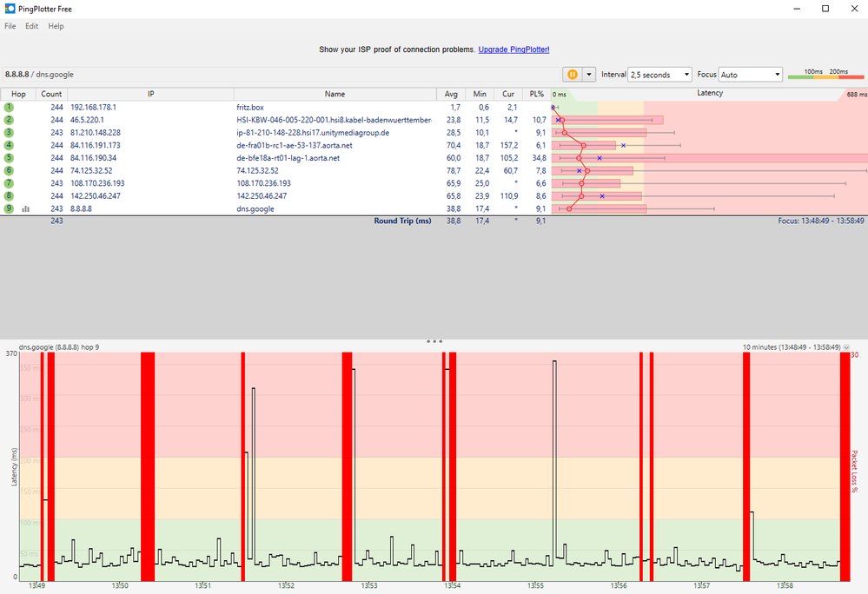Select hop 4 green circle icon
The image size is (868, 594).
(x=9, y=145)
